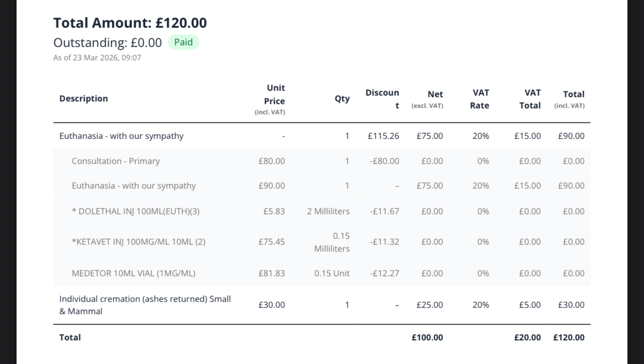Click the £100.00 net total in footer

click(x=427, y=337)
